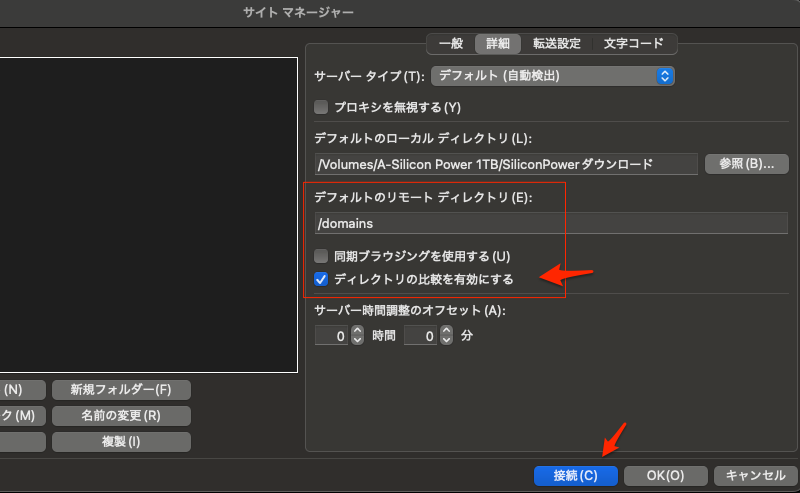Screen dimensions: 800x493
Task: Open the 転送設定 tab
Action: coord(556,44)
